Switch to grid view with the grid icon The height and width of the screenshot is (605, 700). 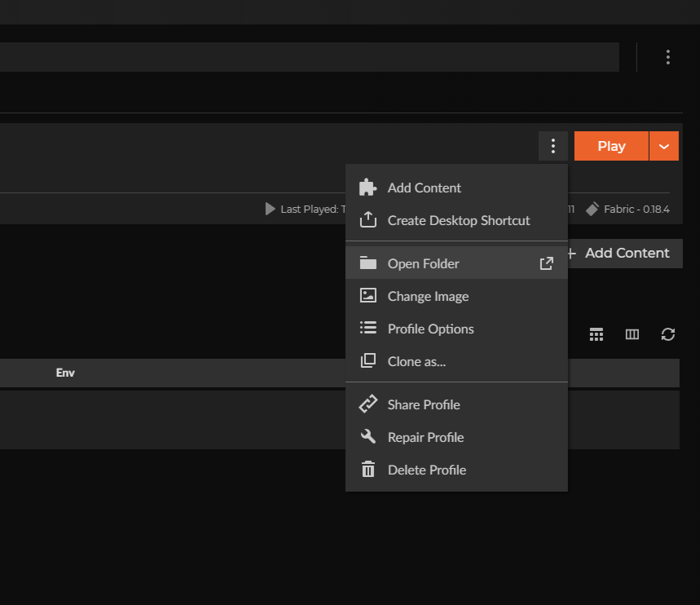[597, 334]
